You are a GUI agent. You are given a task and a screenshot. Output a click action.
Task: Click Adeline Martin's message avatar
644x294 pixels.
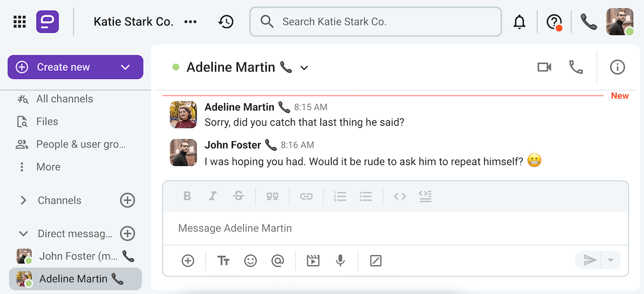(183, 114)
